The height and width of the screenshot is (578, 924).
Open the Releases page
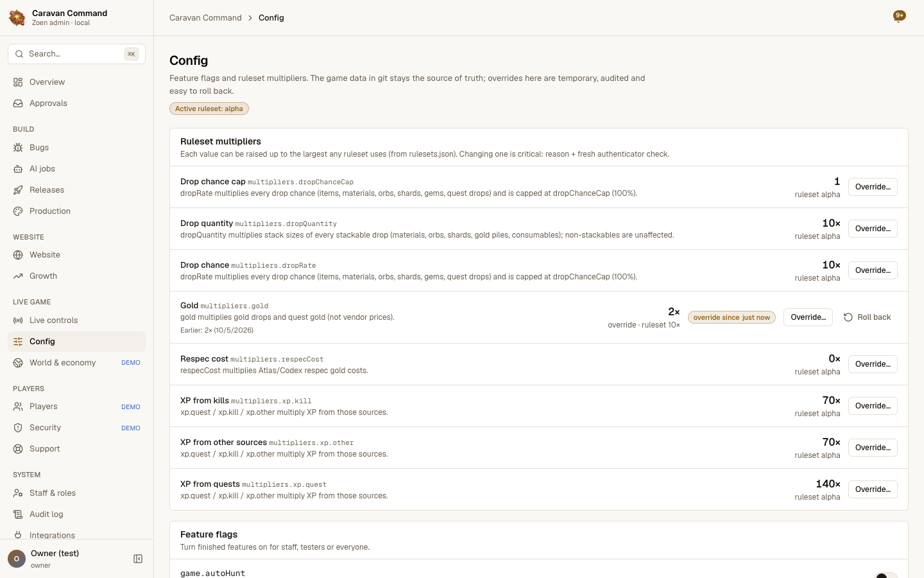coord(76,190)
